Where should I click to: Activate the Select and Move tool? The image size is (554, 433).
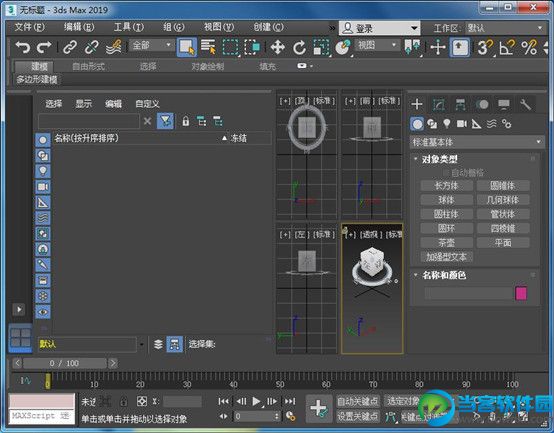click(x=278, y=47)
